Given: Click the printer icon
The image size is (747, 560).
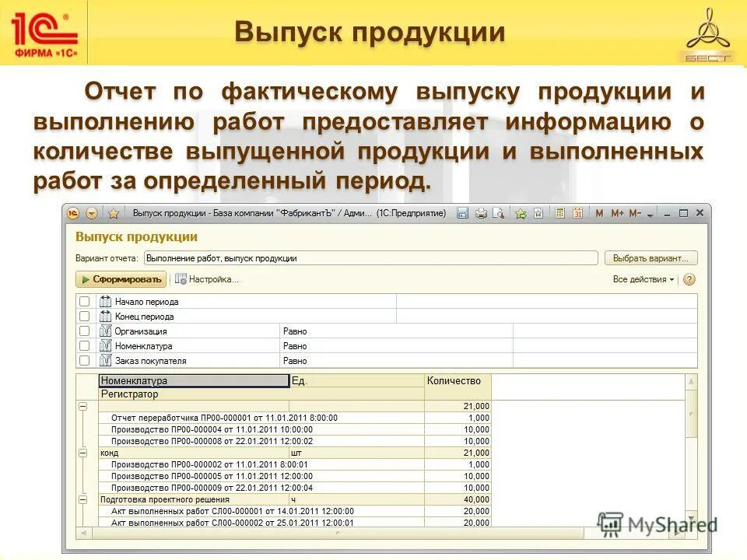Looking at the screenshot, I should pos(481,213).
